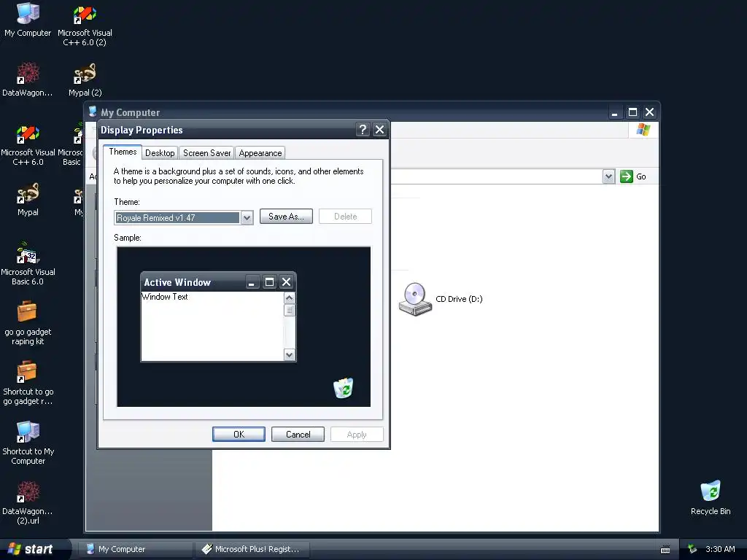This screenshot has height=560, width=747.
Task: Select the CD Drive (D:) icon
Action: [x=415, y=299]
